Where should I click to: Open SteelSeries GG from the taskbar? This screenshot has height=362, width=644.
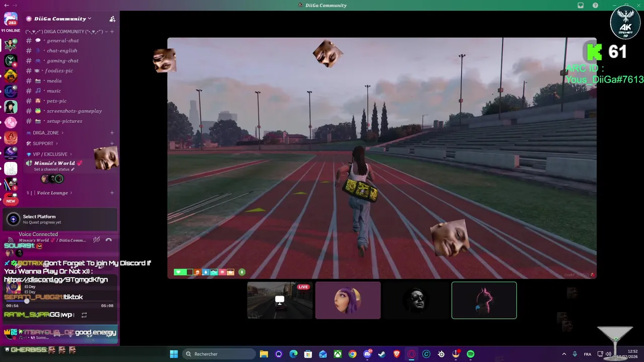pyautogui.click(x=441, y=354)
